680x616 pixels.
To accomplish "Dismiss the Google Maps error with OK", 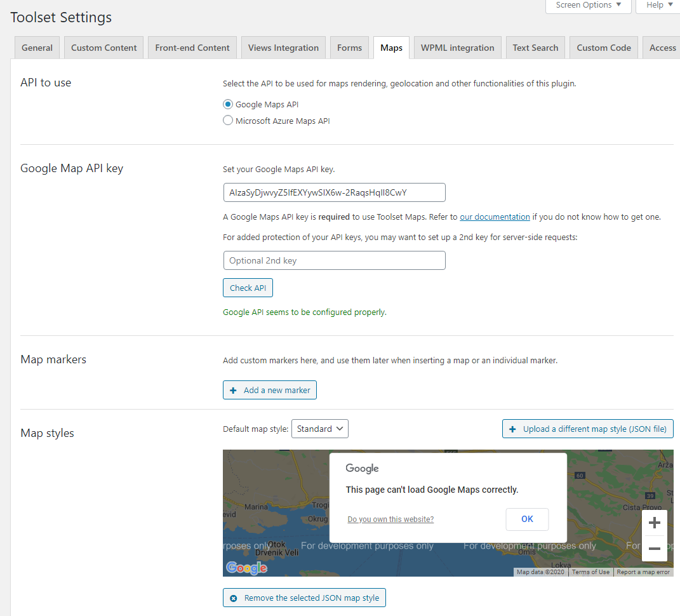I will click(527, 519).
